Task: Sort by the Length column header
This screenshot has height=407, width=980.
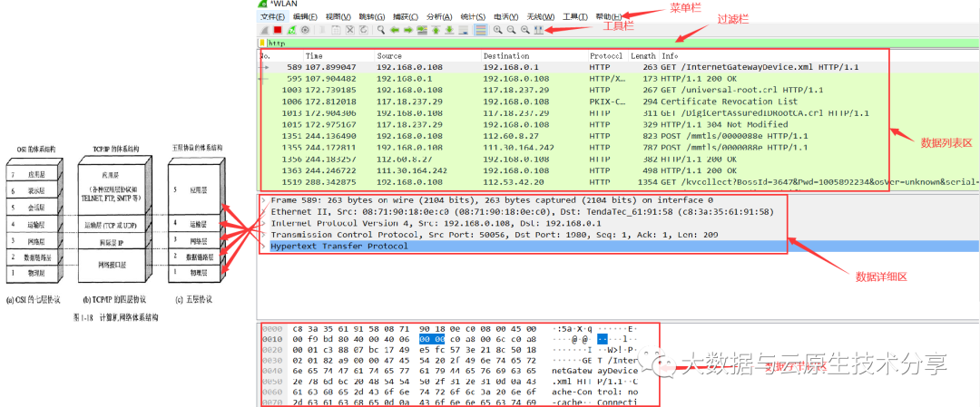Action: point(643,55)
